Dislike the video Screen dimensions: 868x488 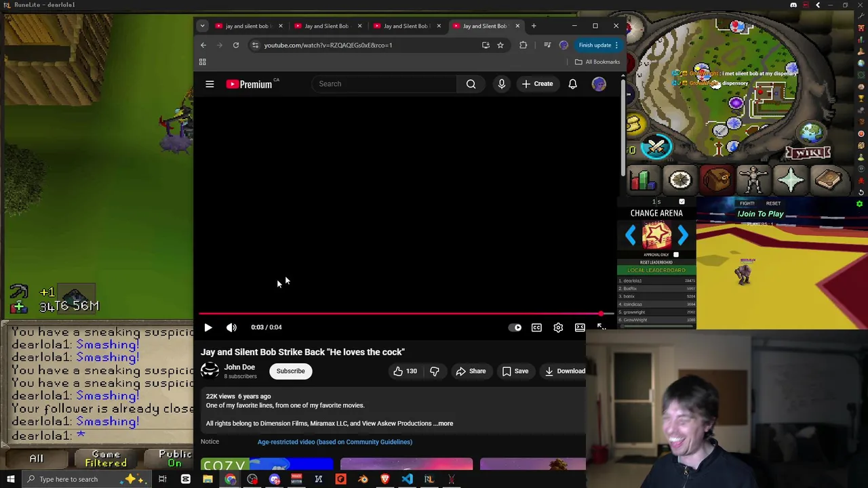(x=435, y=371)
